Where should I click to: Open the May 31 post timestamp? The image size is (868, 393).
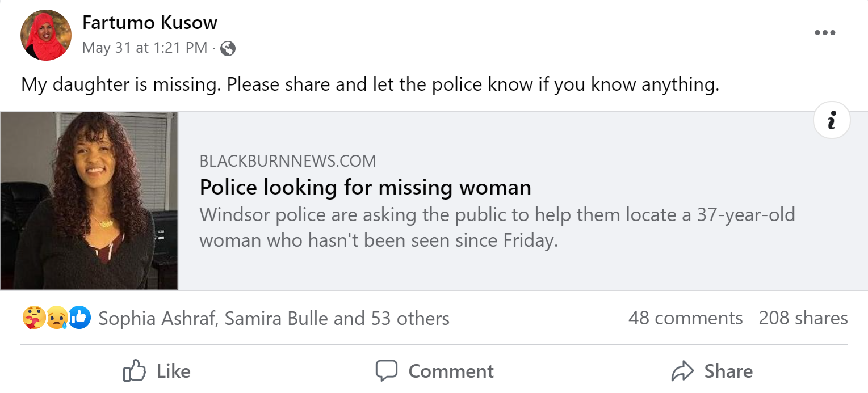coord(145,48)
